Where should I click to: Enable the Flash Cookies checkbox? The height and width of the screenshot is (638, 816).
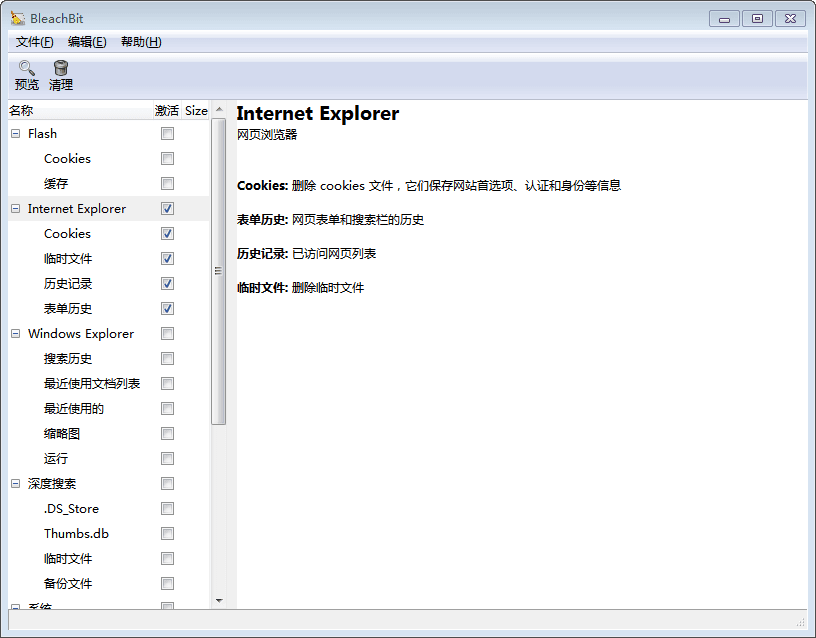(x=167, y=159)
